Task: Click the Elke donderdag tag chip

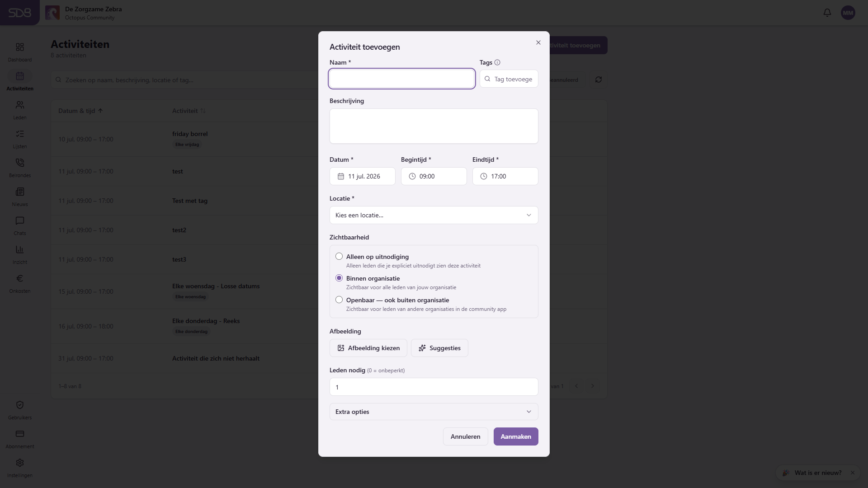Action: point(191,332)
